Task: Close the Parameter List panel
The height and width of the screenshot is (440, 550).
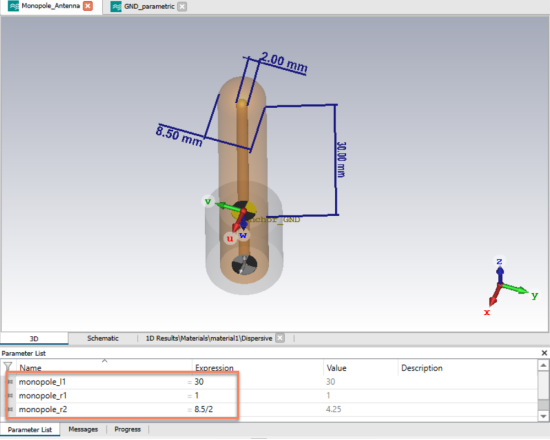Action: point(544,353)
